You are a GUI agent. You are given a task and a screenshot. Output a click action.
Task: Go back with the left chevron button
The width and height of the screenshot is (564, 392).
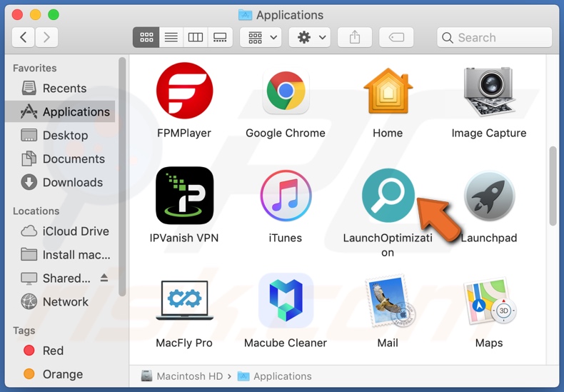[x=24, y=37]
